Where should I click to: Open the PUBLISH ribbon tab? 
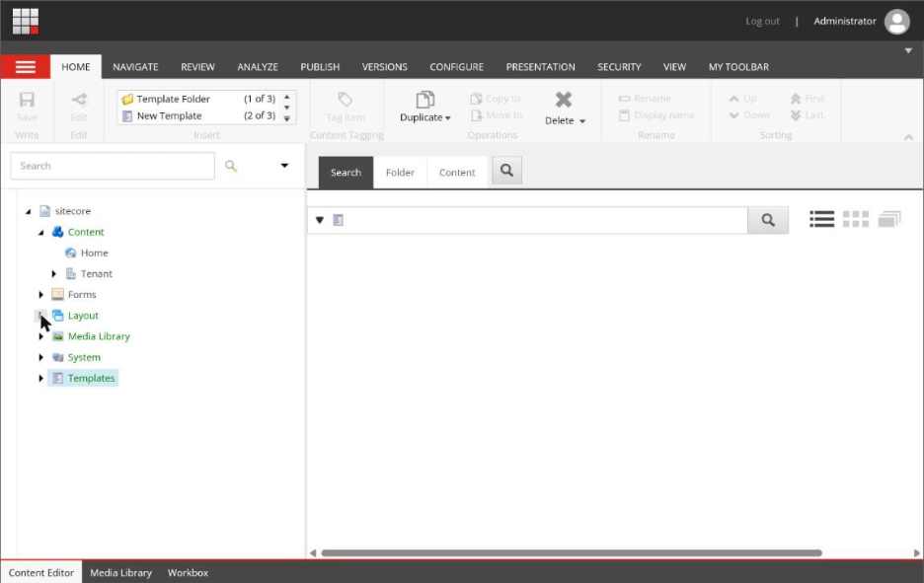(x=320, y=67)
